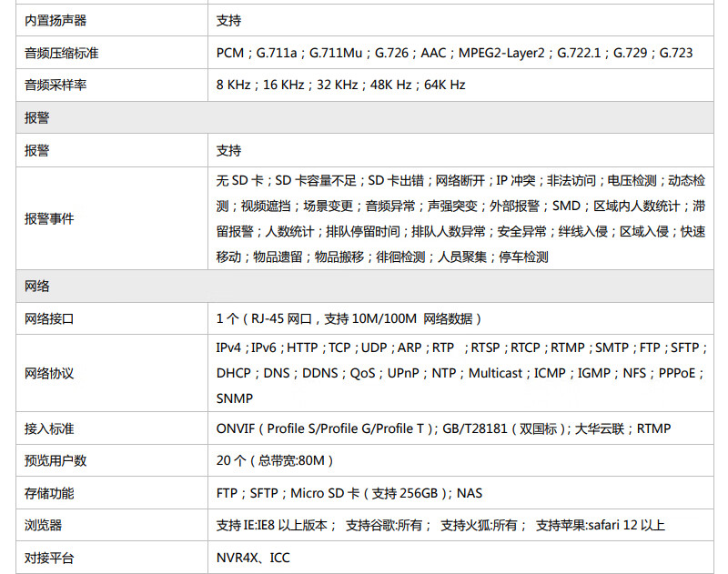Click the audio codec list starting with PCM

[x=454, y=53]
